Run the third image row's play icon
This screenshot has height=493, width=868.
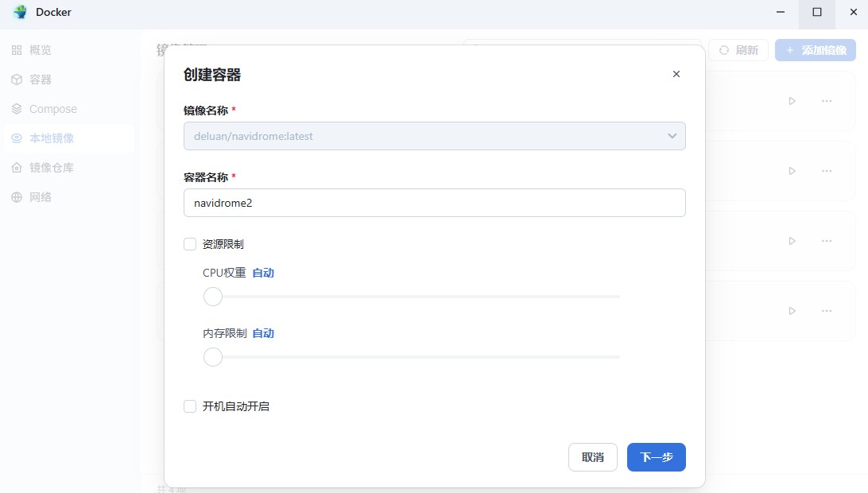click(792, 241)
